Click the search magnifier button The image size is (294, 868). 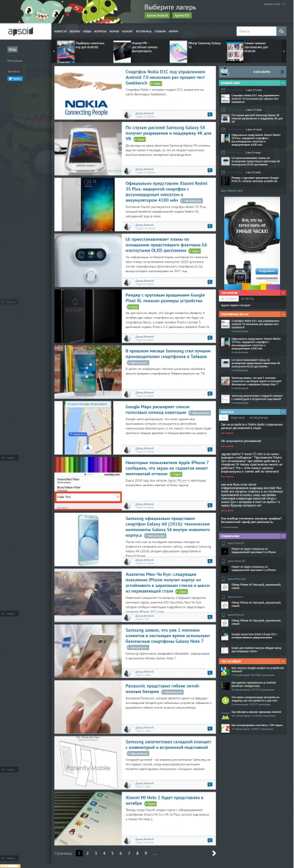point(281,32)
